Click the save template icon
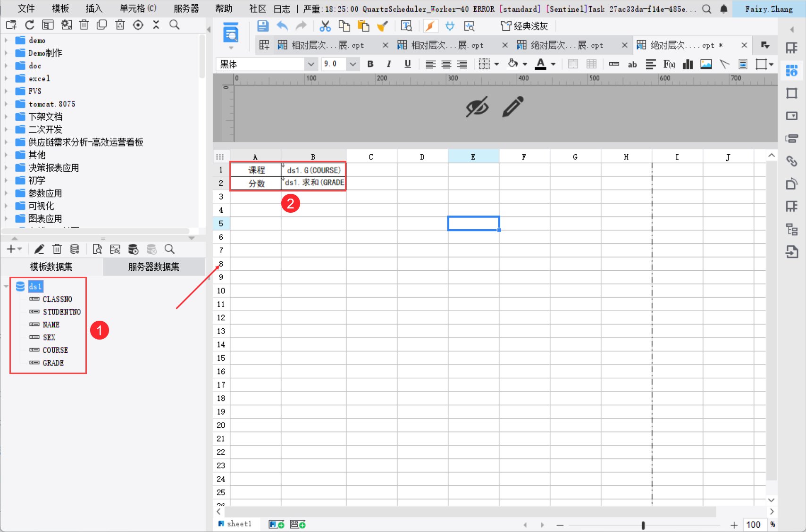This screenshot has height=532, width=806. click(263, 26)
